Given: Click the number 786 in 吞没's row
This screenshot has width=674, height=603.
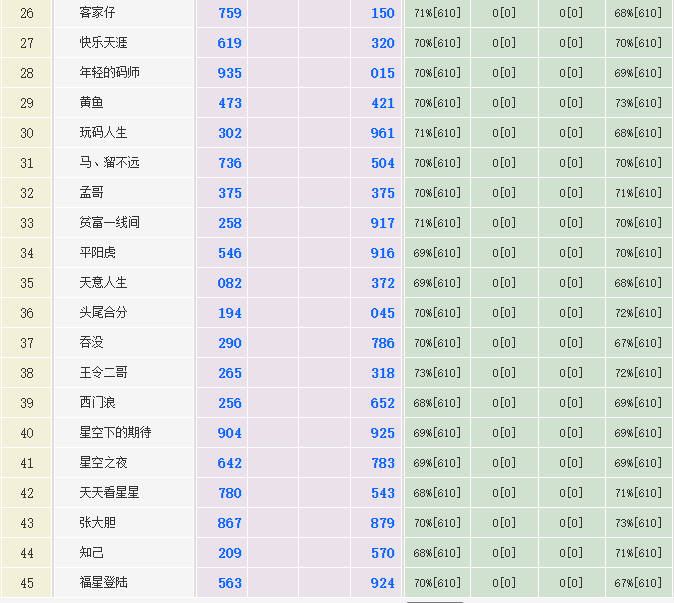Looking at the screenshot, I should pyautogui.click(x=382, y=343).
